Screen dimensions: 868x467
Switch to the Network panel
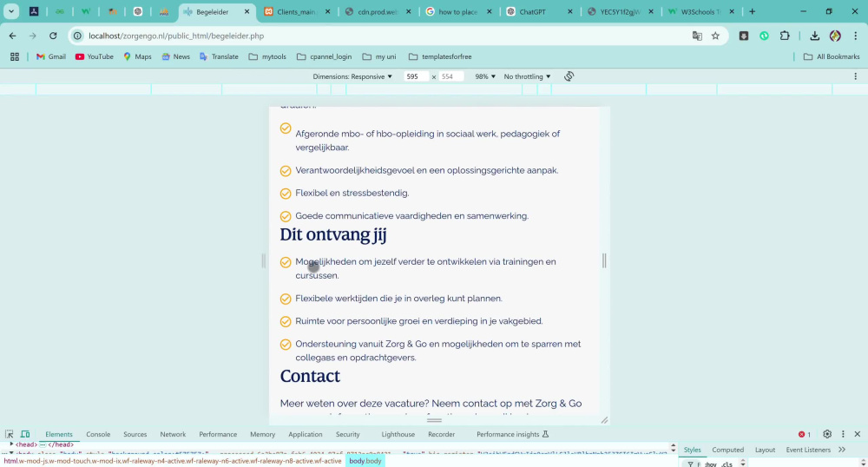[173, 434]
